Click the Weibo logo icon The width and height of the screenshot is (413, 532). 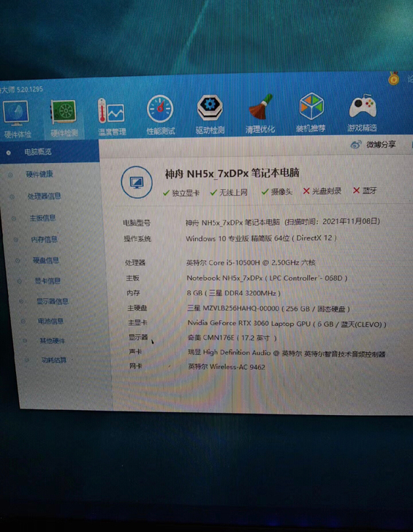(x=356, y=145)
